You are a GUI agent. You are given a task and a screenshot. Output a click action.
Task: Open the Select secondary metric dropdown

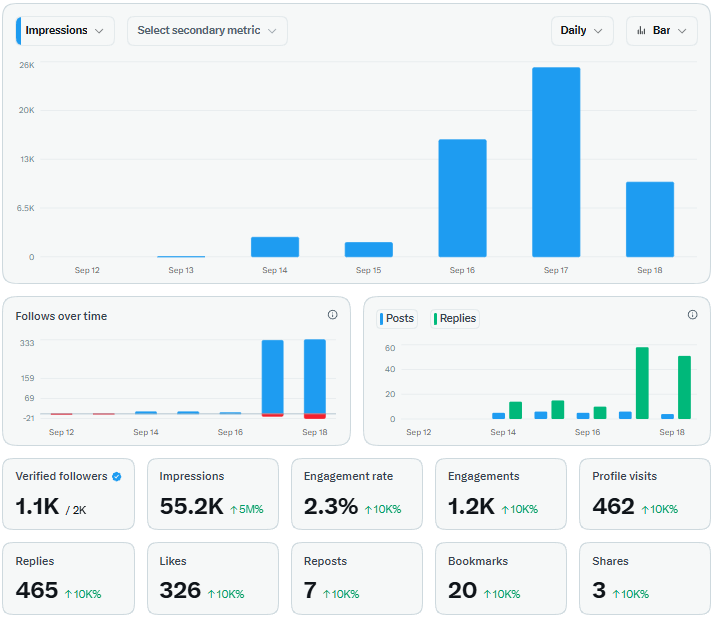click(207, 31)
